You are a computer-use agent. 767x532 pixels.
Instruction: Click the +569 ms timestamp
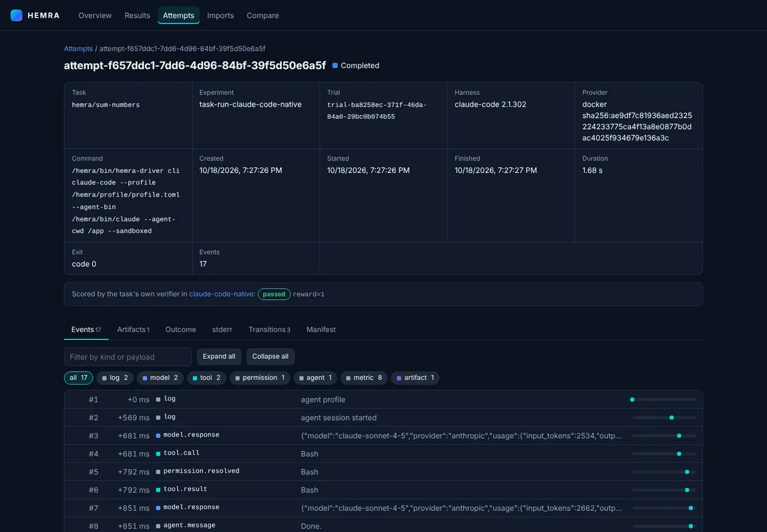point(134,418)
